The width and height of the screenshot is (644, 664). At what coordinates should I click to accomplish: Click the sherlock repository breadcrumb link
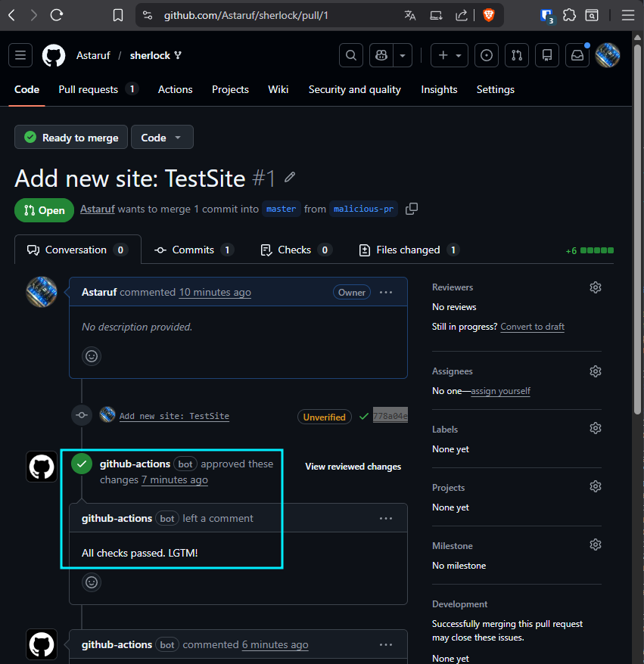click(150, 55)
